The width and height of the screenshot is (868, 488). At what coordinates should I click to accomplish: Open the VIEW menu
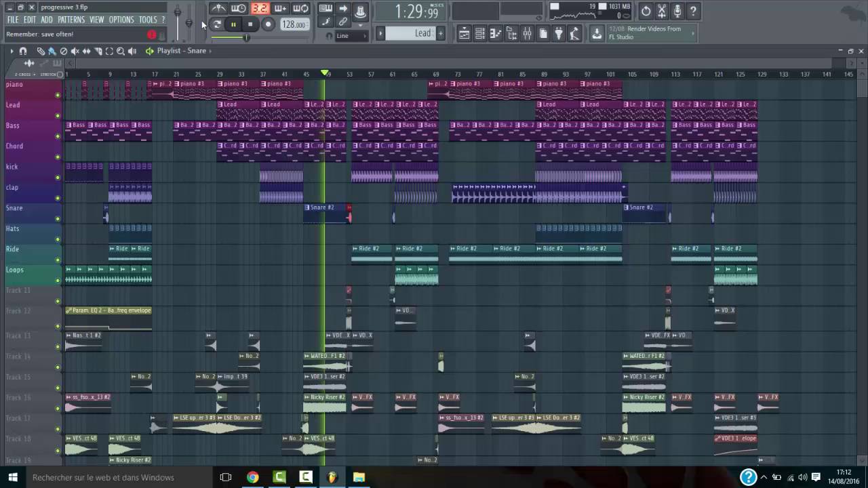(x=97, y=20)
